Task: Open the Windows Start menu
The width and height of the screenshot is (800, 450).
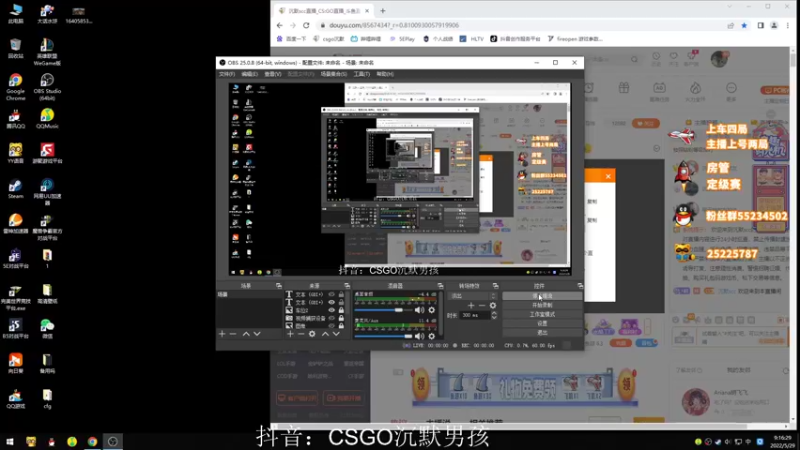Action: pos(10,441)
